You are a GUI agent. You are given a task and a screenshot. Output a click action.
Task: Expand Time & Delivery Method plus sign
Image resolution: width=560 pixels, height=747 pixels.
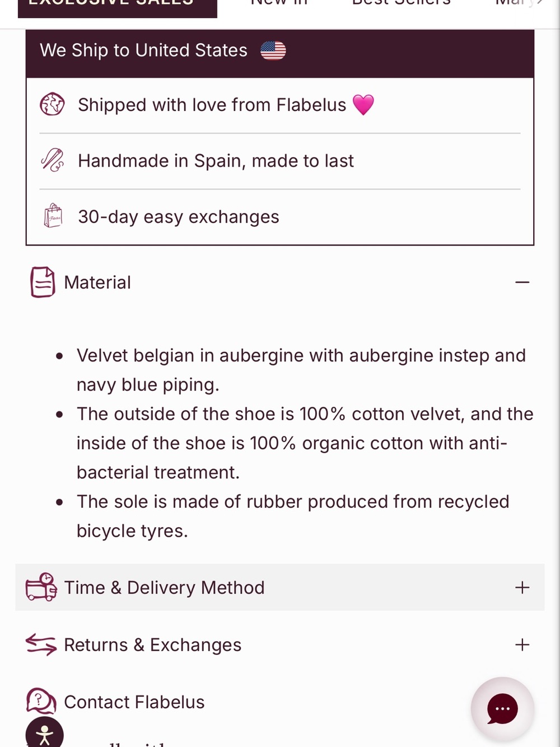tap(522, 587)
